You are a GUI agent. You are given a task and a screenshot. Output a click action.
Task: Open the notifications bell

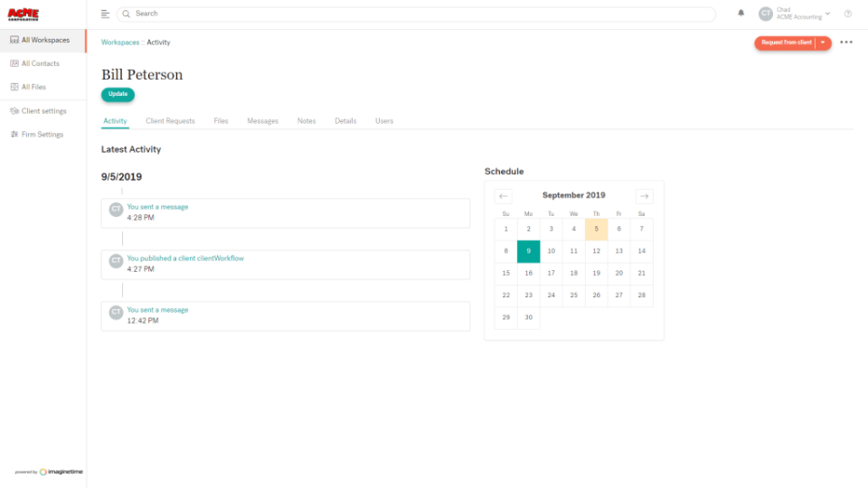741,14
